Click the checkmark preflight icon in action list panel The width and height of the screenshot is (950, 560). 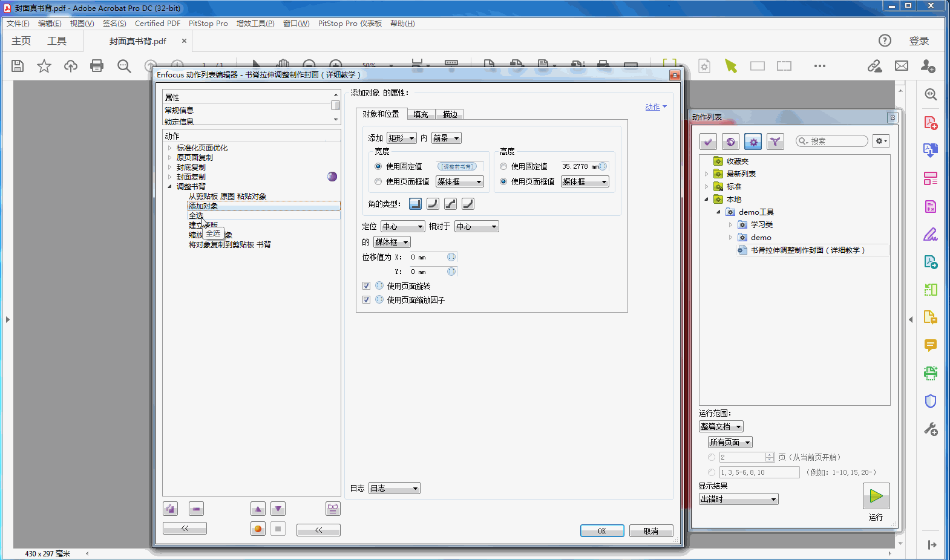pyautogui.click(x=708, y=142)
